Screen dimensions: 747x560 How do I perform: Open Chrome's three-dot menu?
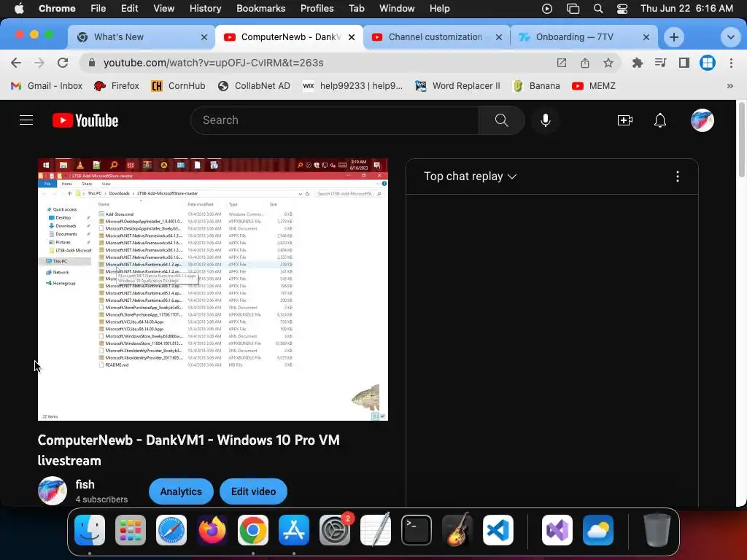coord(731,63)
